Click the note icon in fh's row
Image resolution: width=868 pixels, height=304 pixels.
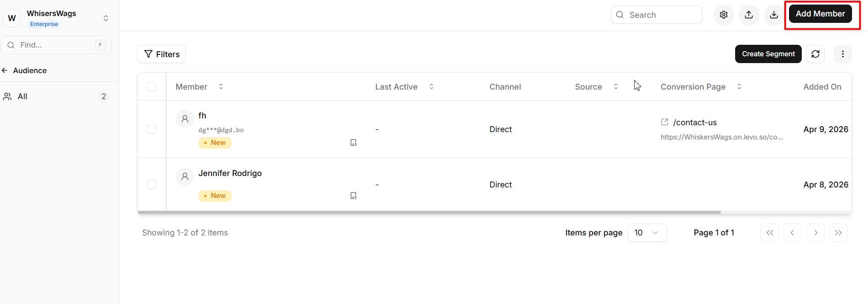353,143
